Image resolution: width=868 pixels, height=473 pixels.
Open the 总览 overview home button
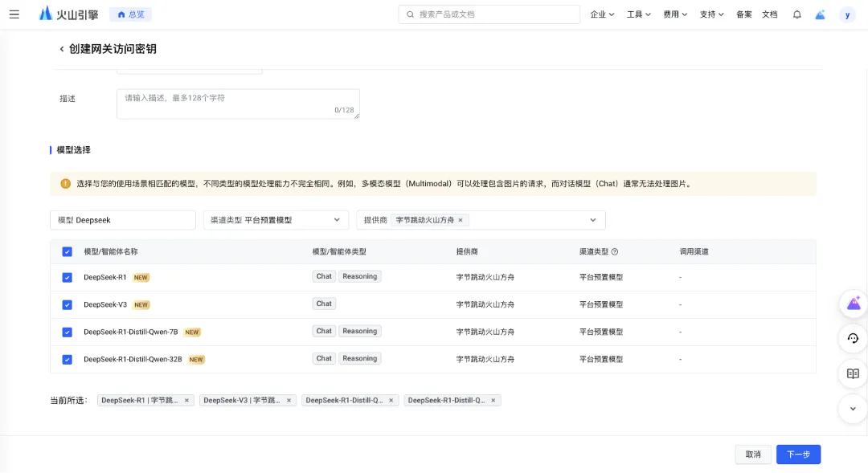pos(131,14)
